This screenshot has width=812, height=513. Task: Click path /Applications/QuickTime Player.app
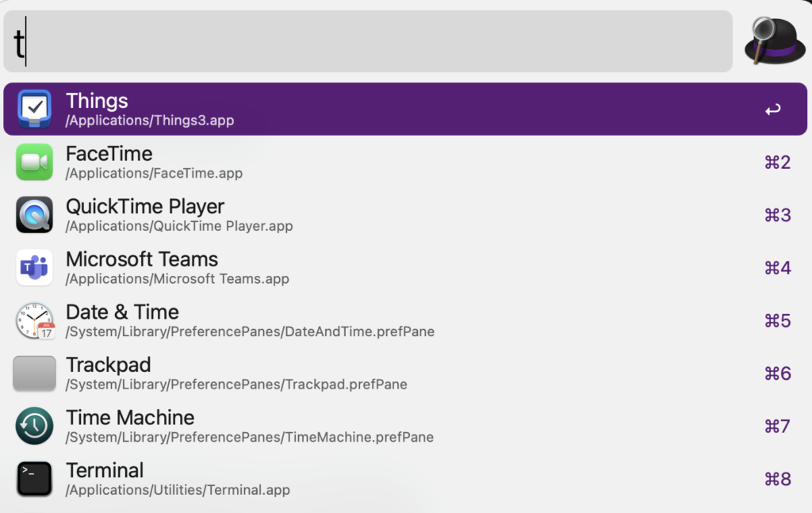click(x=179, y=226)
